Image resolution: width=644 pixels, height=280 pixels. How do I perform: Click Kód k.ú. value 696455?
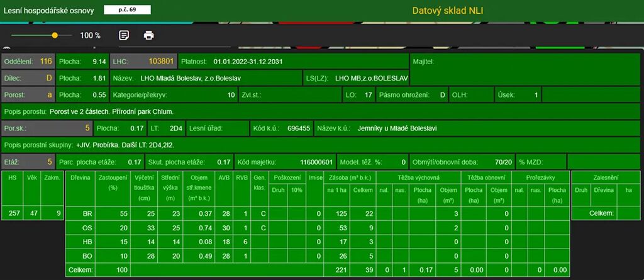[x=299, y=128]
